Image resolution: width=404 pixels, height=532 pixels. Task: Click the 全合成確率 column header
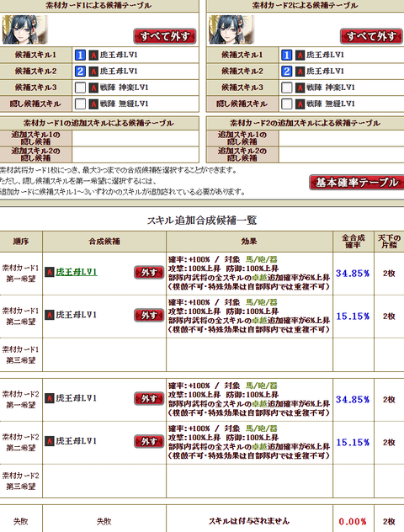(x=353, y=242)
